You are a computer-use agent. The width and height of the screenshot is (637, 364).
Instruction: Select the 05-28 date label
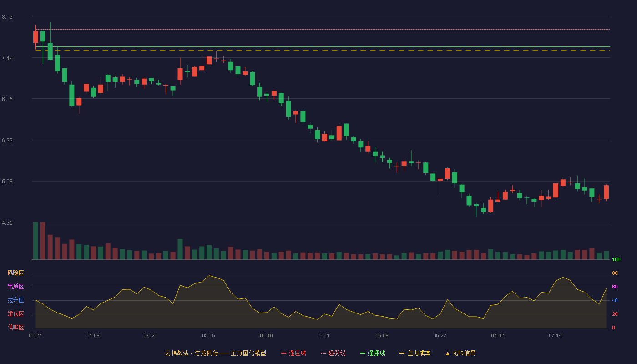(324, 335)
